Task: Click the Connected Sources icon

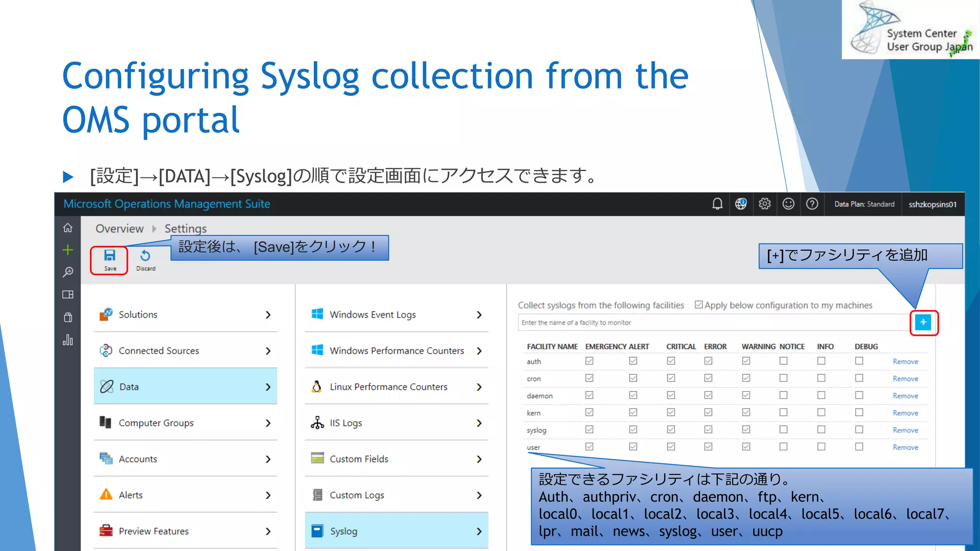Action: point(106,351)
